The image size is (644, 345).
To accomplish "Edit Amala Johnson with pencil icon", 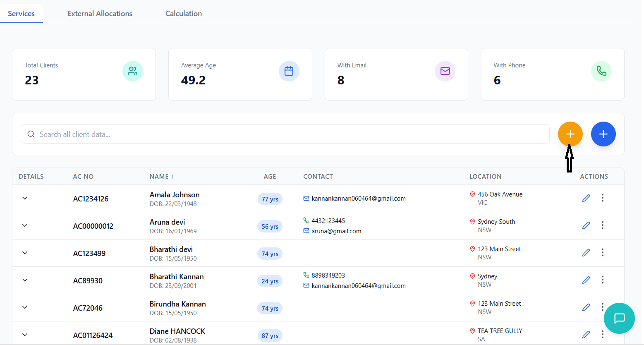I will (x=586, y=198).
